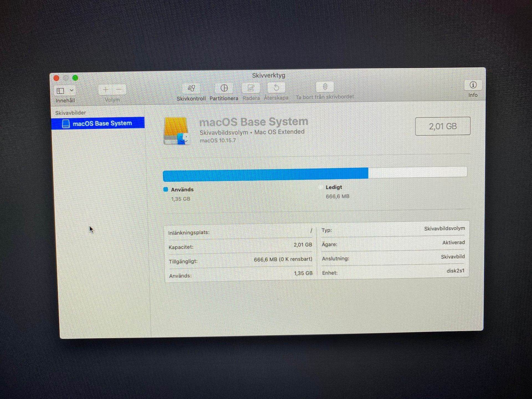The width and height of the screenshot is (532, 399).
Task: Click the blue Används legend swatch
Action: click(x=166, y=190)
